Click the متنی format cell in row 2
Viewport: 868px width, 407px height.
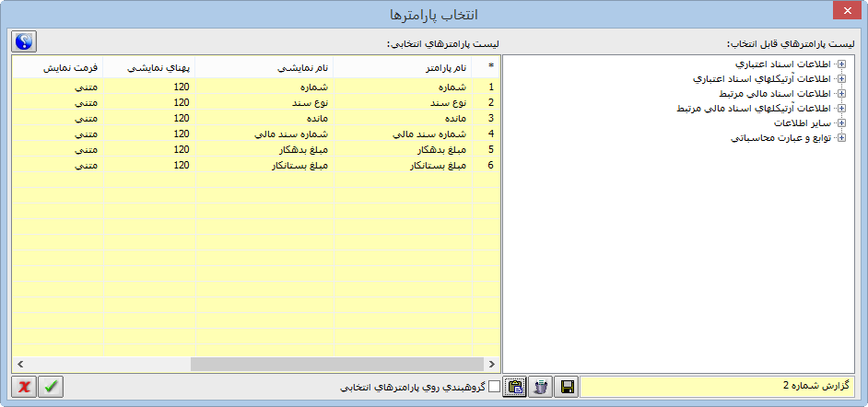point(57,102)
